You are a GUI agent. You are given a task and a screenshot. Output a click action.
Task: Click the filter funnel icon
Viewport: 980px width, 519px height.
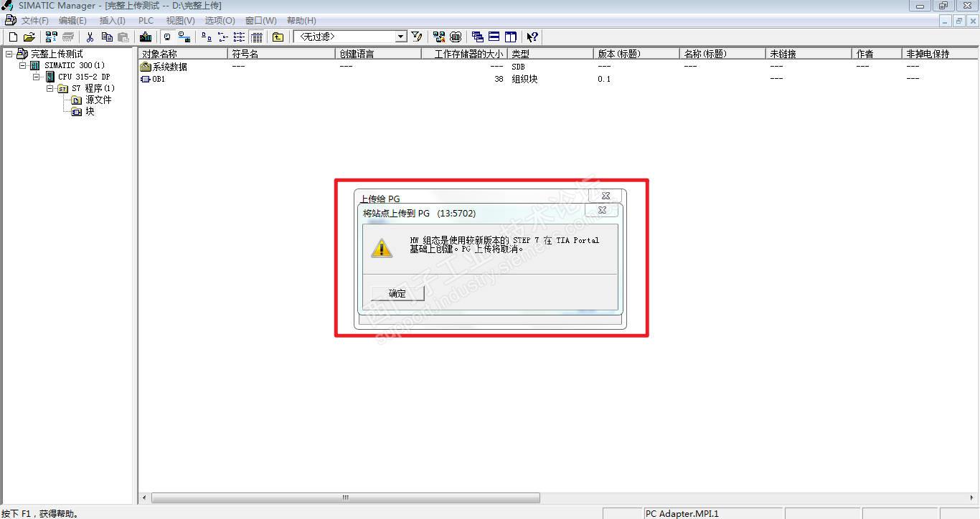(417, 37)
